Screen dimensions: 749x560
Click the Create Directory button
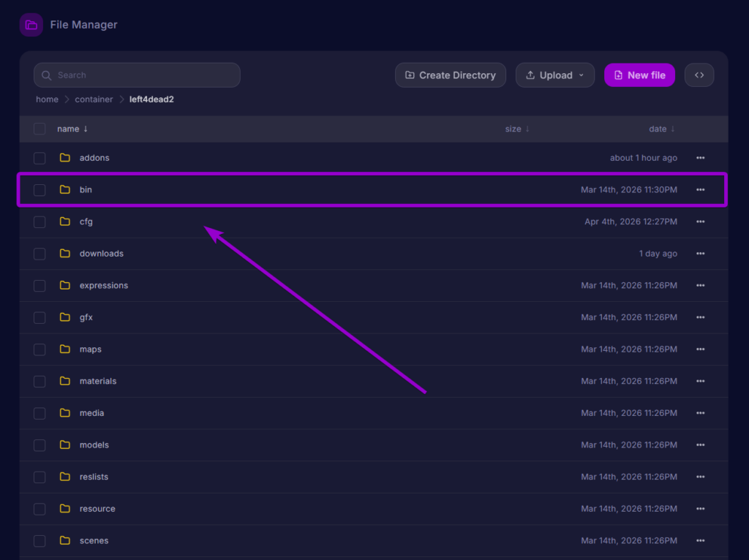coord(450,75)
